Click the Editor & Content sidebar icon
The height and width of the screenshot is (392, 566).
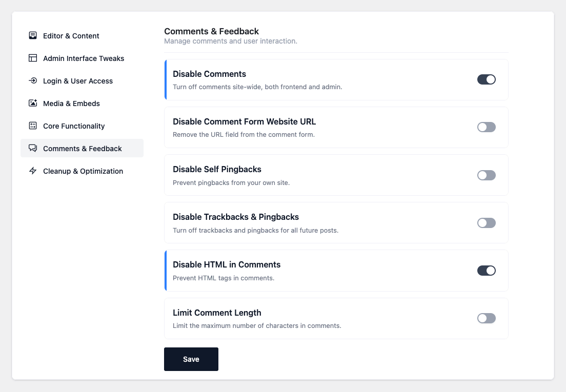[33, 36]
